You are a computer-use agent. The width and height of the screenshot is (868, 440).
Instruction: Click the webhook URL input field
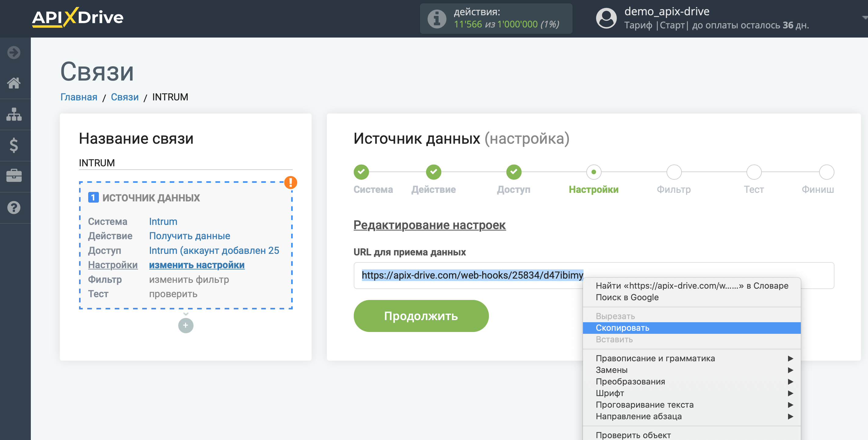coord(594,275)
